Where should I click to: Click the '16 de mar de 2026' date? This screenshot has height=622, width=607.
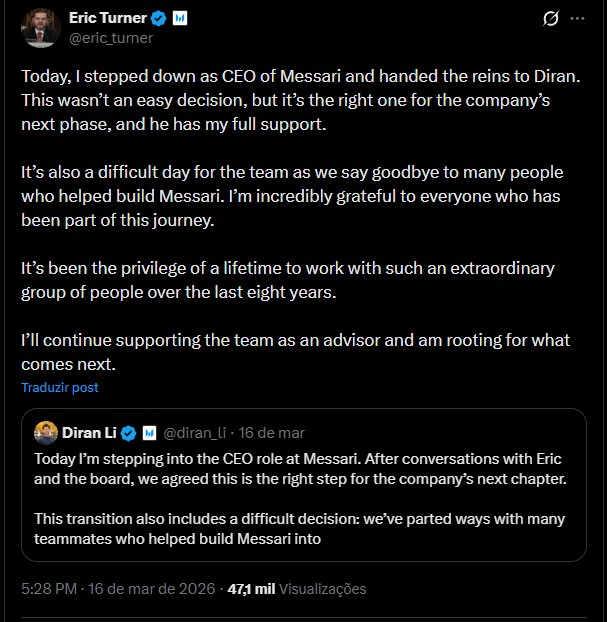[154, 589]
